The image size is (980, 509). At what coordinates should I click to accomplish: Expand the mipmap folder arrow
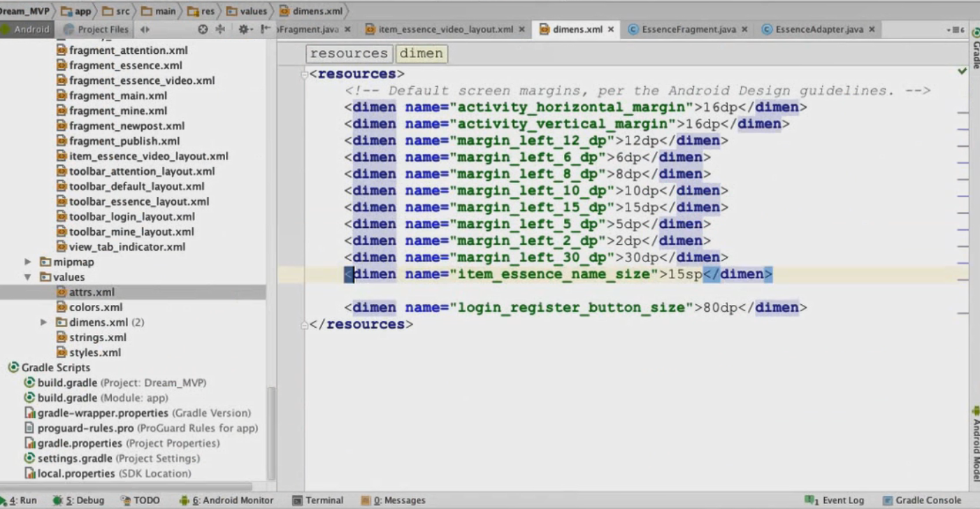coord(28,261)
